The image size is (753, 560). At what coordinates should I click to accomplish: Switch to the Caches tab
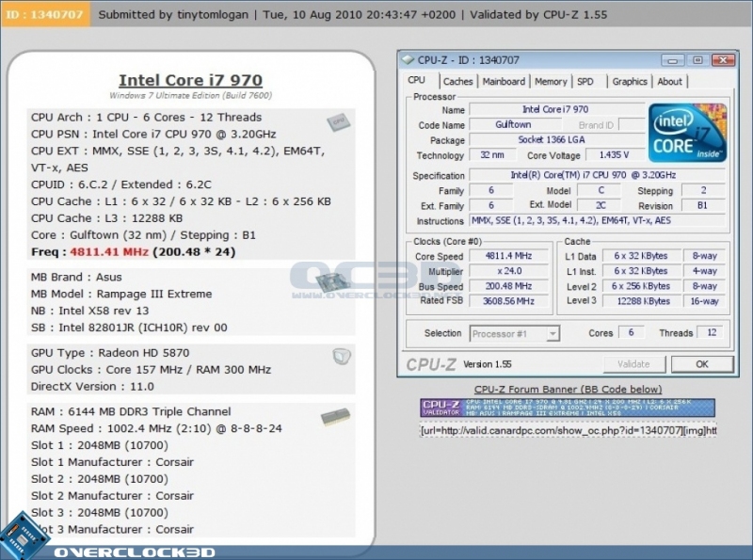pos(457,81)
